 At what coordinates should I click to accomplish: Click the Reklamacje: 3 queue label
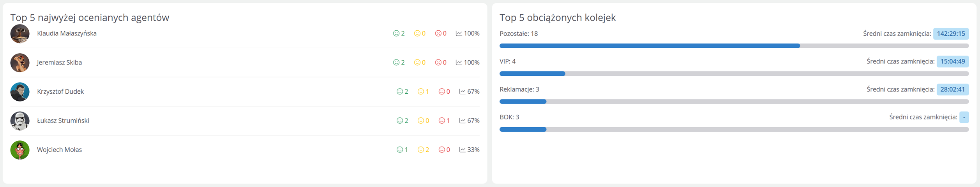click(x=519, y=89)
